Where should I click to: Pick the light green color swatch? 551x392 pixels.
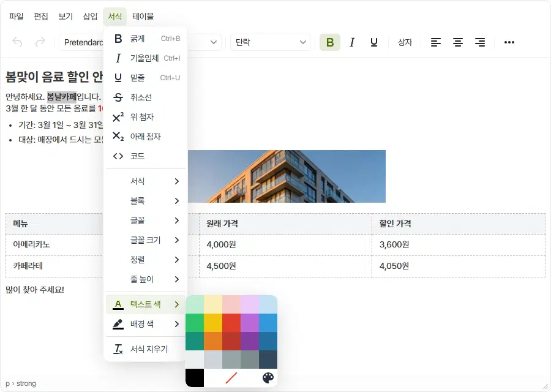195,304
